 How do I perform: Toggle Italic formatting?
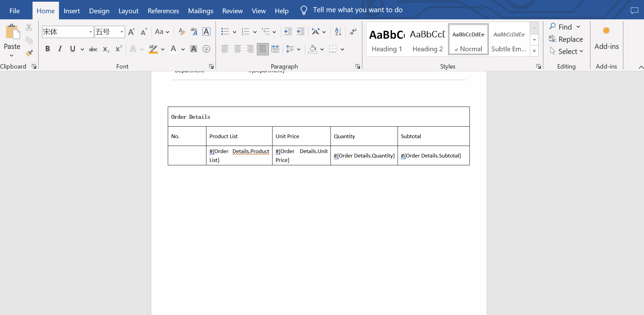(x=60, y=49)
